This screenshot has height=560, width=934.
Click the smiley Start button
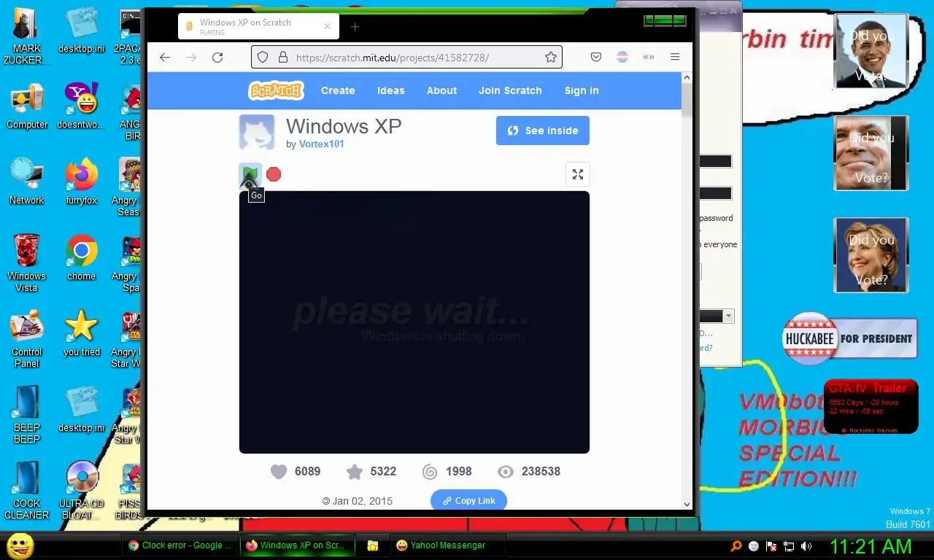tap(20, 545)
